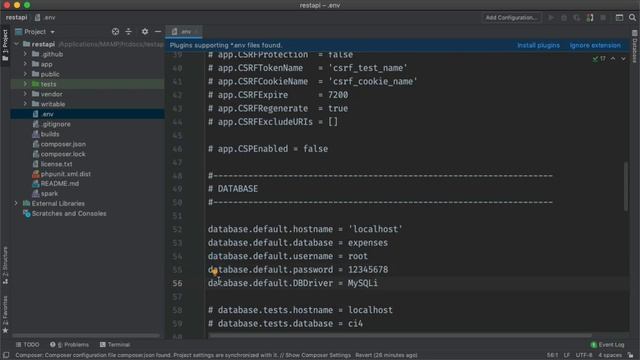The height and width of the screenshot is (360, 640).
Task: Open the Problems tool window
Action: (69, 345)
